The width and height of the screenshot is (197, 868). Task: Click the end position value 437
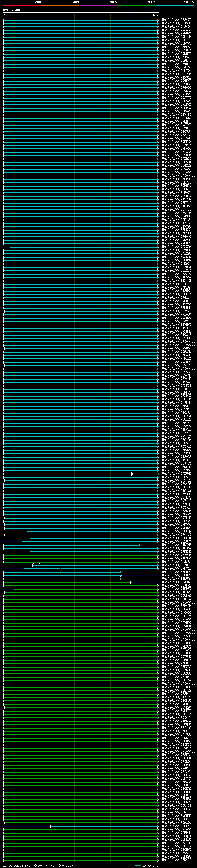click(x=155, y=15)
